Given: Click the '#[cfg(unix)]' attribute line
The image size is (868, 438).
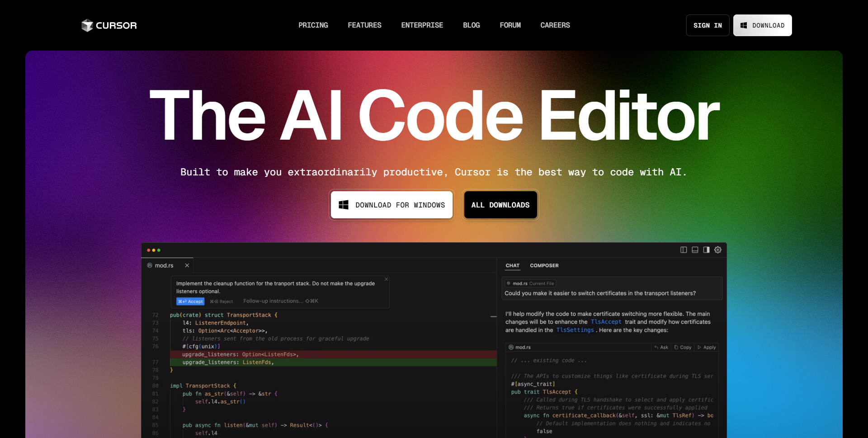Looking at the screenshot, I should click(201, 347).
